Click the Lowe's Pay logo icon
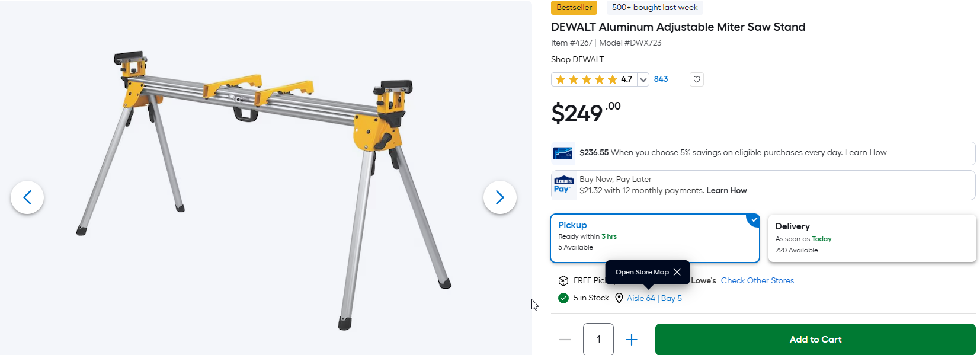Viewport: 980px width, 355px height. pyautogui.click(x=563, y=185)
